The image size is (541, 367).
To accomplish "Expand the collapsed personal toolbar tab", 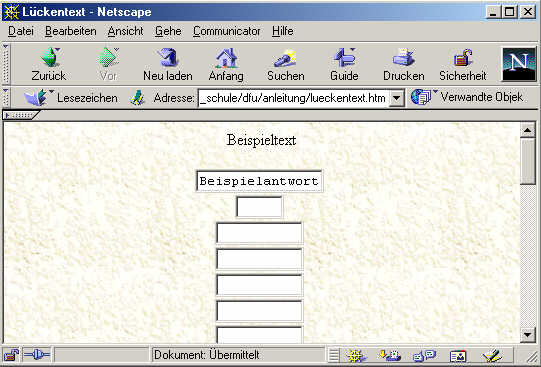I will tap(21, 115).
